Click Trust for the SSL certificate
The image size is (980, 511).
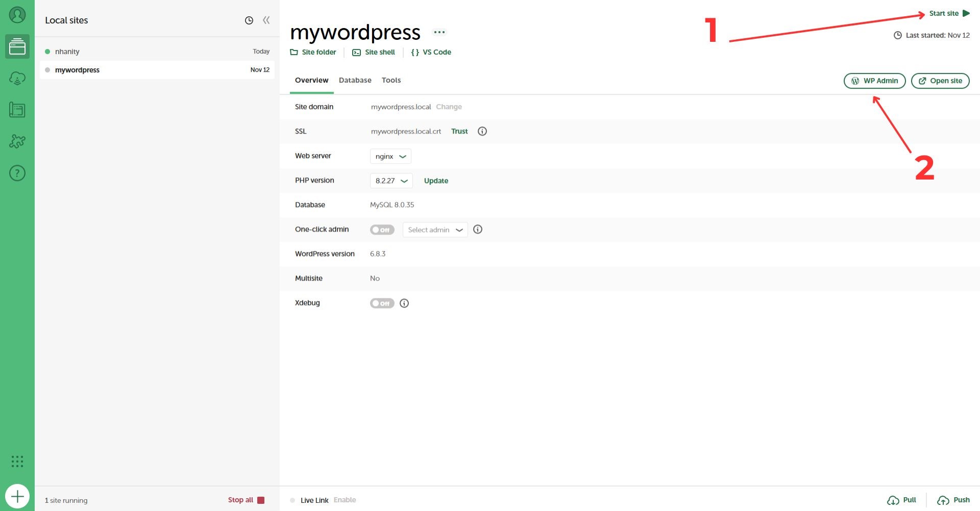[x=459, y=131]
